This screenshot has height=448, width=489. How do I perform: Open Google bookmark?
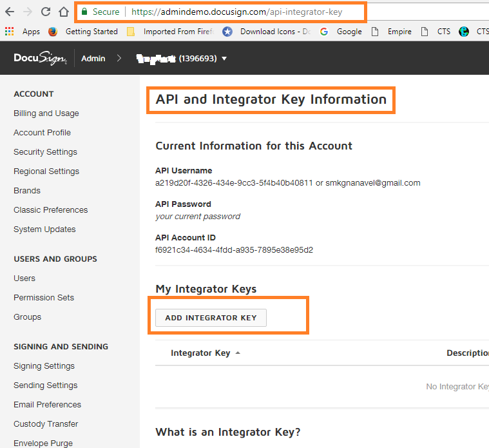tap(341, 32)
